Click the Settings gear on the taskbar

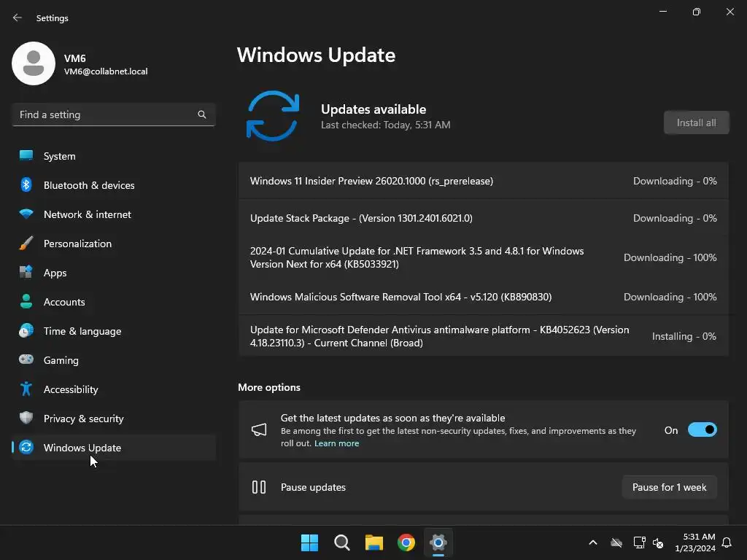(438, 542)
